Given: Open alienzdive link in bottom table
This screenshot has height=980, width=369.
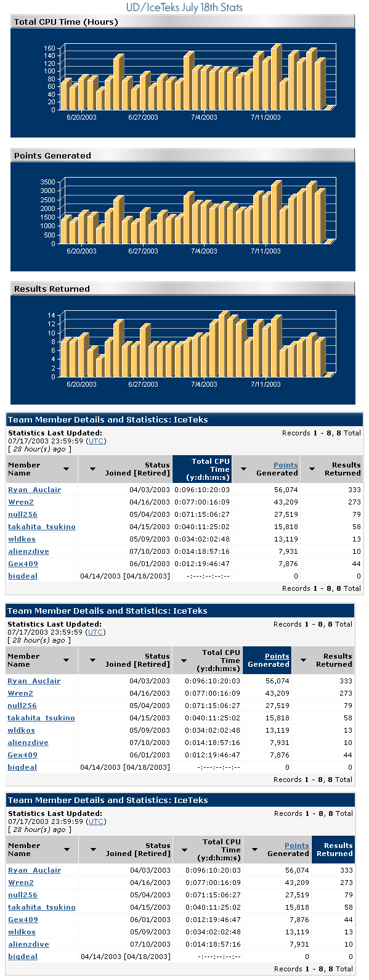Looking at the screenshot, I should click(28, 944).
